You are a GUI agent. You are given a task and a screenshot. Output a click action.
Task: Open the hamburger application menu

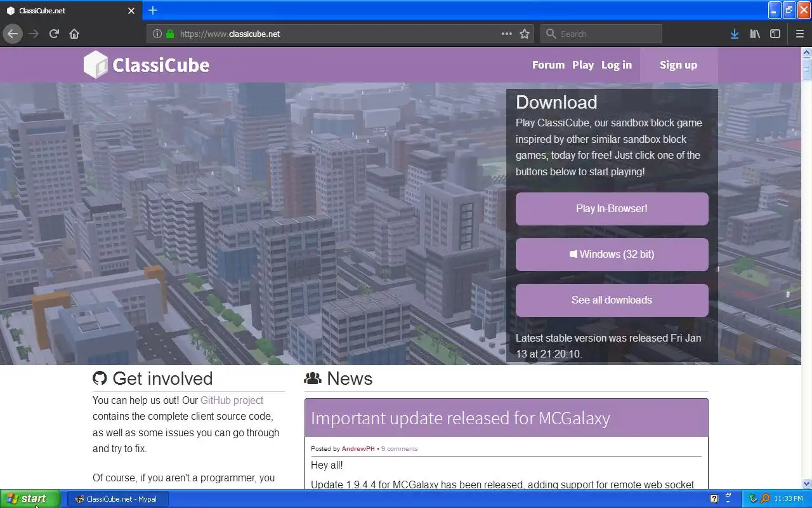pos(800,34)
